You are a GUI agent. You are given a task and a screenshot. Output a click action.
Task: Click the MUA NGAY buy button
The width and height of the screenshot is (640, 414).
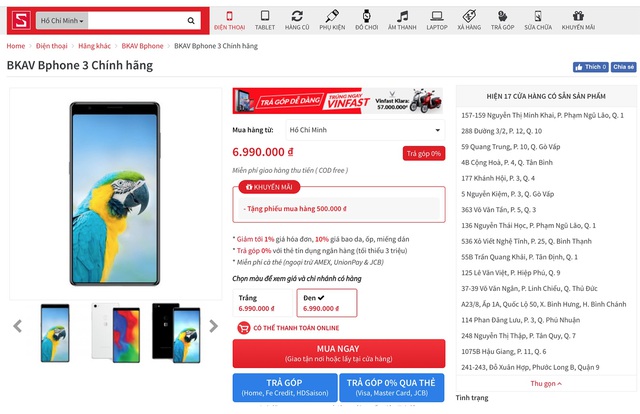click(x=339, y=354)
